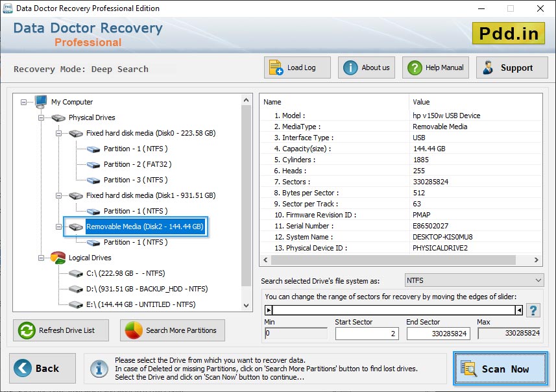Click Load Log button
The height and width of the screenshot is (392, 556).
(x=297, y=67)
